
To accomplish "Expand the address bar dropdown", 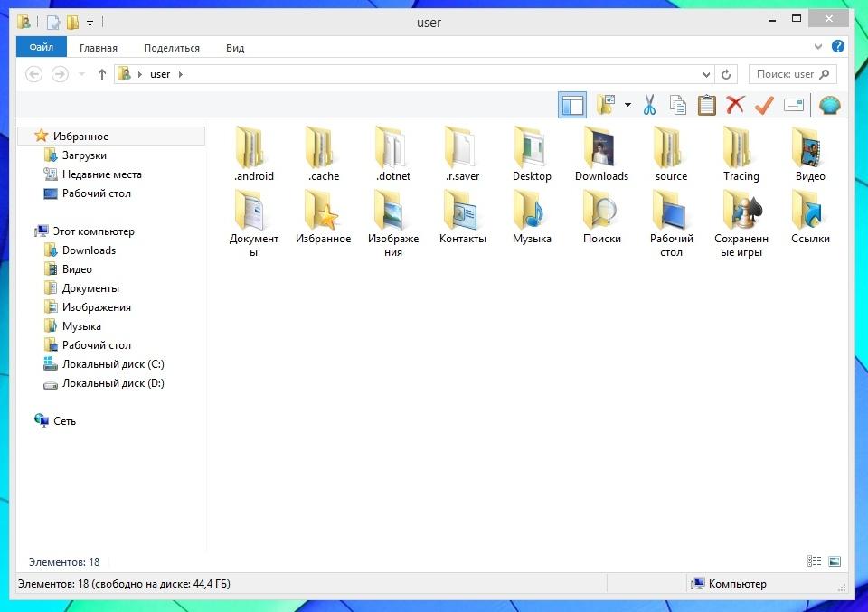I will coord(706,73).
